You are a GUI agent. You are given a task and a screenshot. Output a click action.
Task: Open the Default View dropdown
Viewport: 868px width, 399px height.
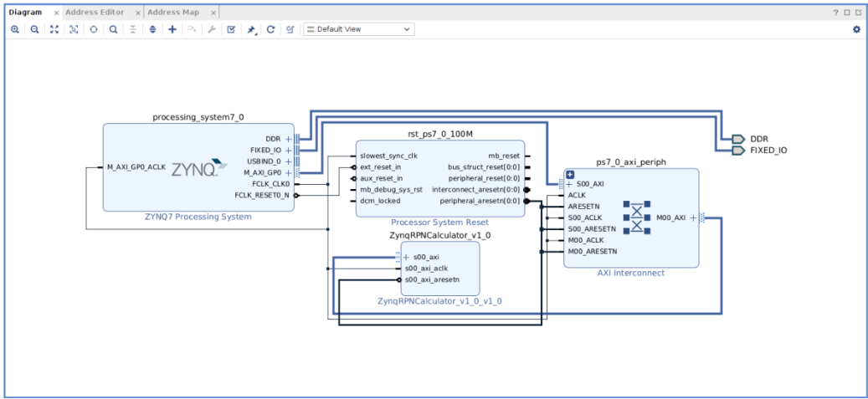(x=359, y=29)
